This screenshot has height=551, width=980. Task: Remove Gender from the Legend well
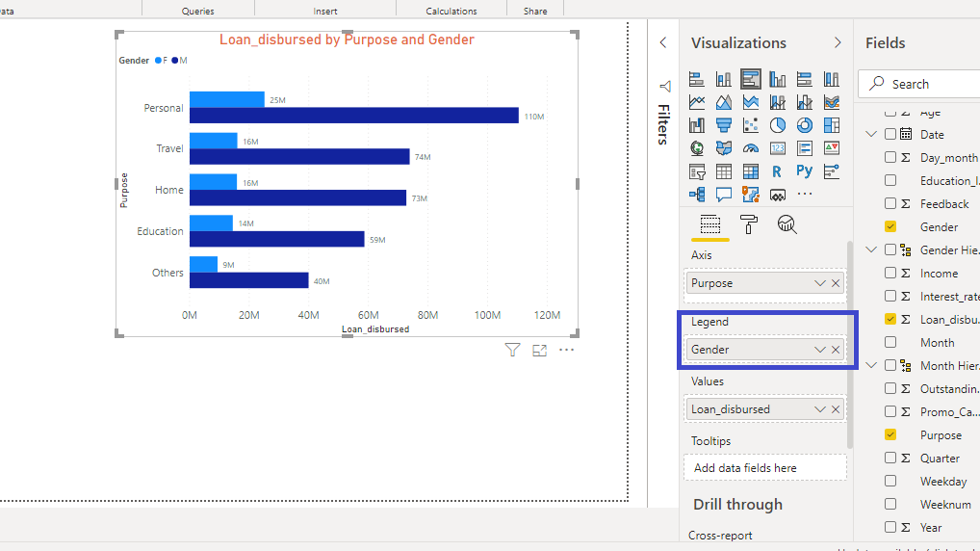tap(836, 350)
